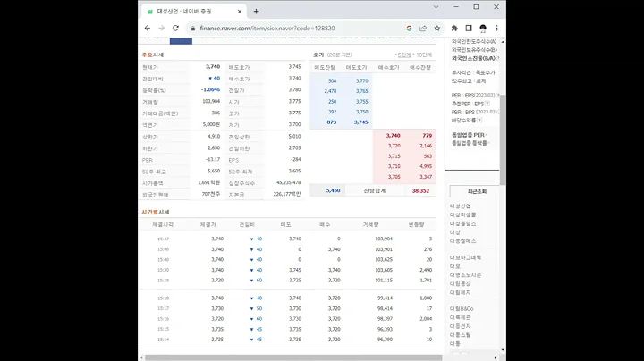The height and width of the screenshot is (361, 644).
Task: Switch order book to 10단계 view
Action: 424,55
